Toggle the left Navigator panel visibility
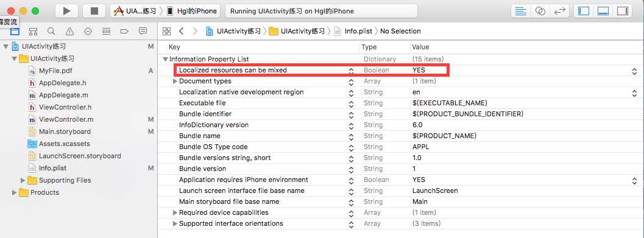 584,11
